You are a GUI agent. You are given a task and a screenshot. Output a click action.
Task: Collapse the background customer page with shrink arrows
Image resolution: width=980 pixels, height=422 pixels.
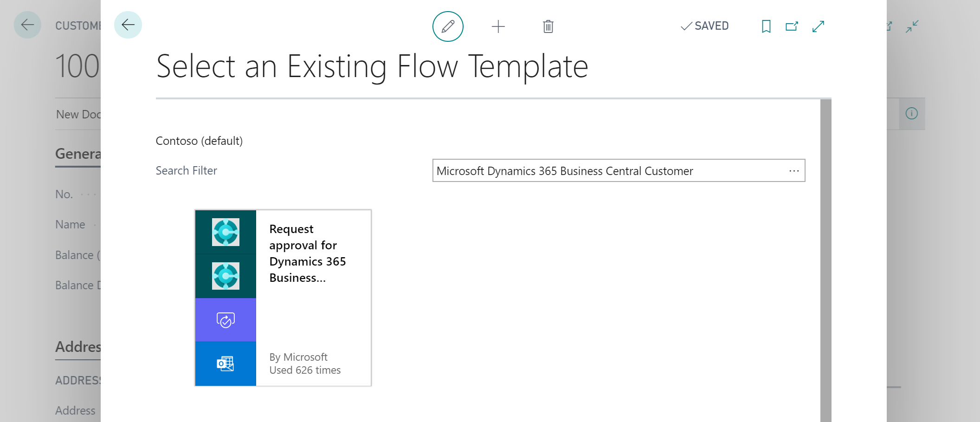click(912, 26)
